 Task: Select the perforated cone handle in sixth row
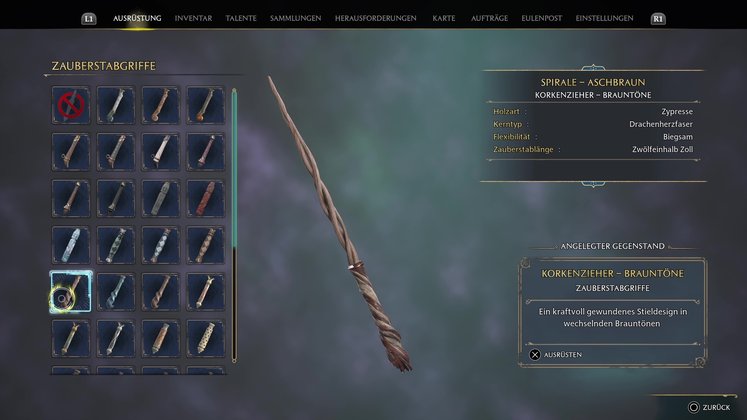(x=205, y=338)
